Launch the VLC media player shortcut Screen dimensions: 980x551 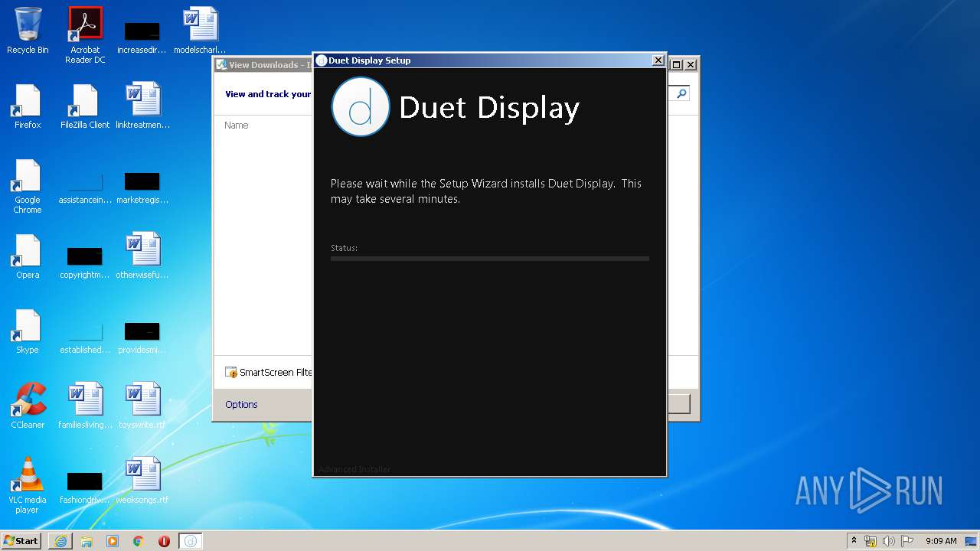pos(28,485)
